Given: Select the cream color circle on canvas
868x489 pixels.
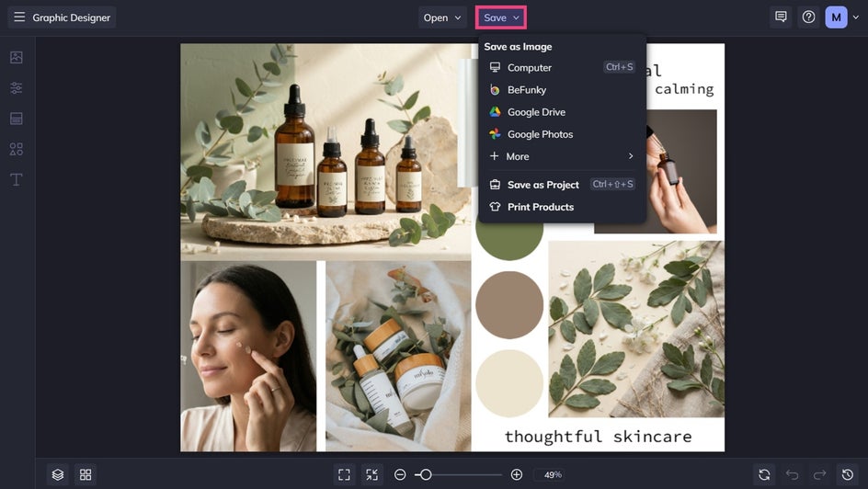Looking at the screenshot, I should click(509, 383).
